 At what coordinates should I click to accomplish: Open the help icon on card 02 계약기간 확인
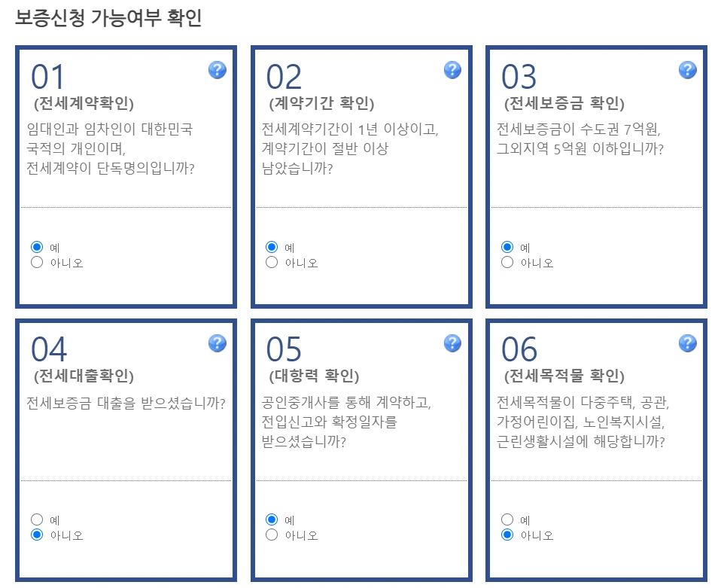[x=452, y=69]
